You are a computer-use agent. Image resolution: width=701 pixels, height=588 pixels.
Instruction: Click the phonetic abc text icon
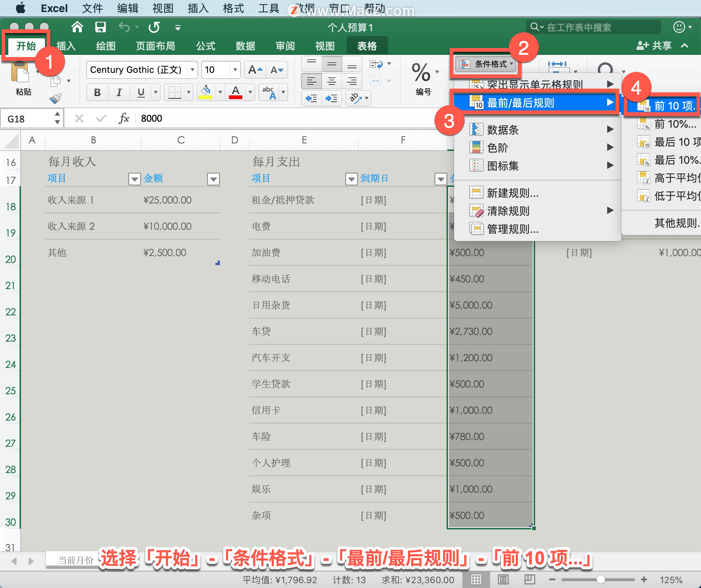[269, 92]
